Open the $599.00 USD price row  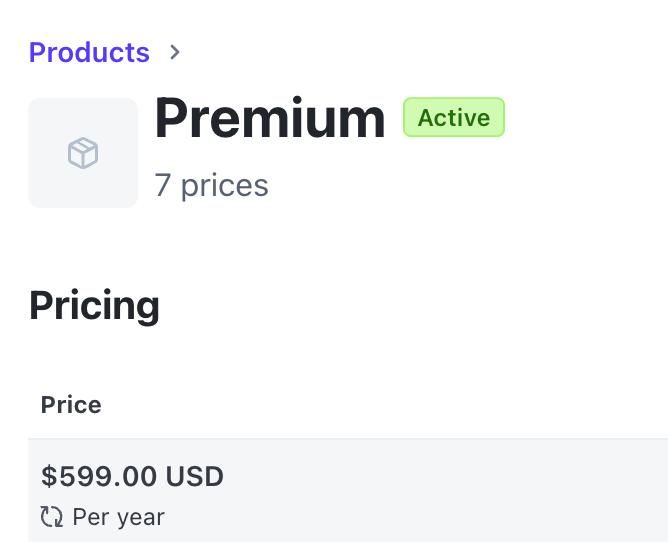(x=132, y=476)
